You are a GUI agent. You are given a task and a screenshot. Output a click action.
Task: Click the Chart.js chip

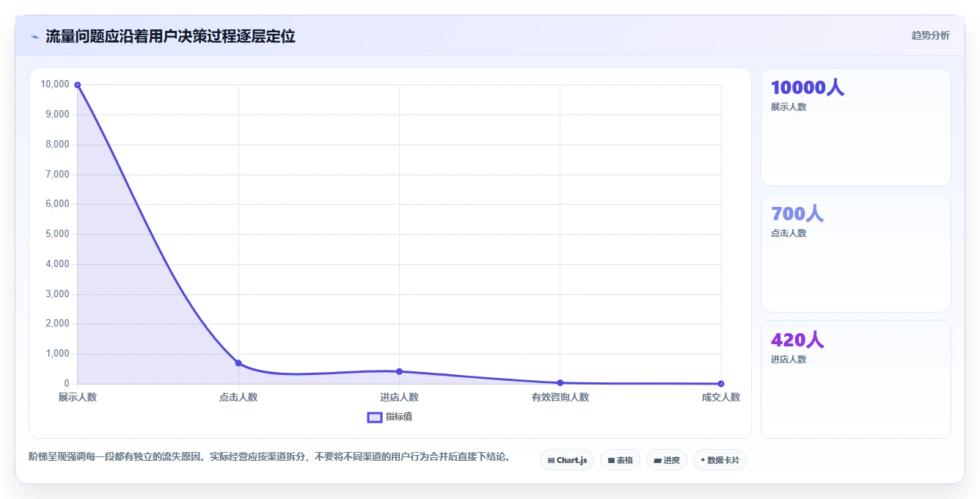coord(567,460)
